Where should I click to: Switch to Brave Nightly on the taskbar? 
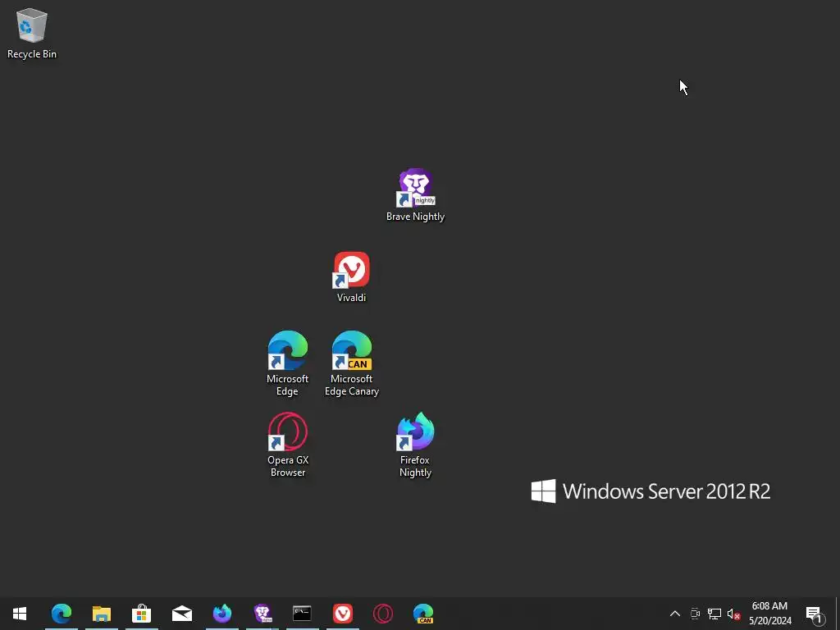click(x=262, y=614)
